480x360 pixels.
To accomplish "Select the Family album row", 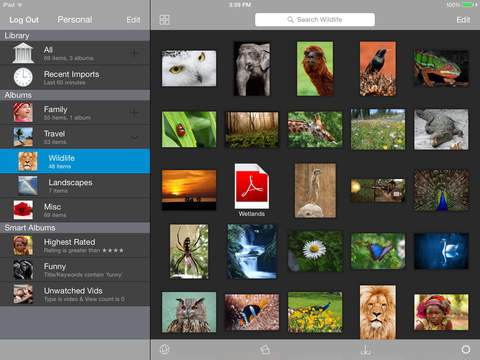I will (75, 113).
